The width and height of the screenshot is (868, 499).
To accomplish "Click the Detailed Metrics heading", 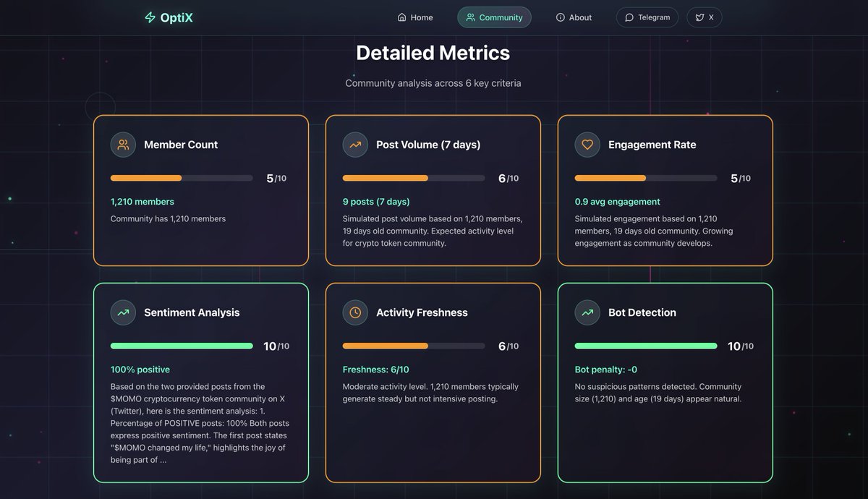I will tap(433, 53).
